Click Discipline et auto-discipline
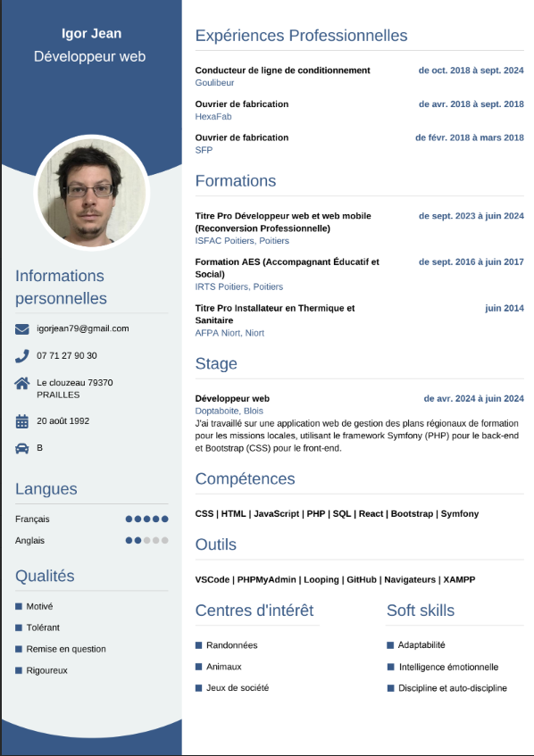The width and height of the screenshot is (534, 756). pos(453,688)
